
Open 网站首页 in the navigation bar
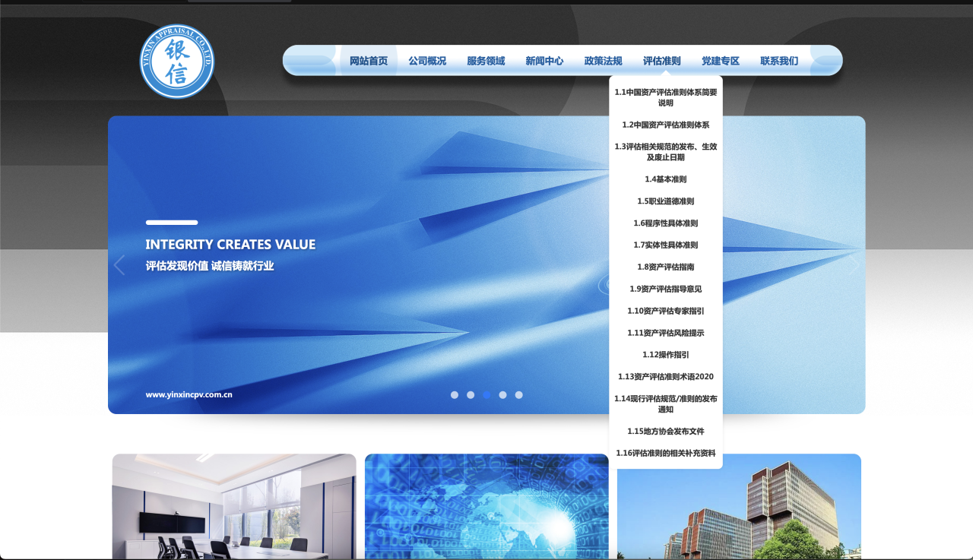pos(369,61)
